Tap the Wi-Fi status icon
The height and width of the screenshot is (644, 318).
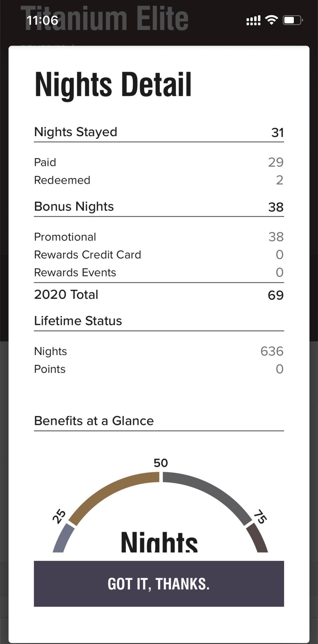pos(271,20)
